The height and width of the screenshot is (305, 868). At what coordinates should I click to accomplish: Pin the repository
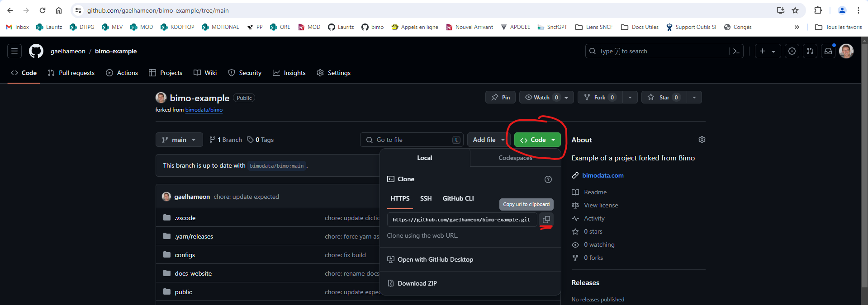[500, 98]
